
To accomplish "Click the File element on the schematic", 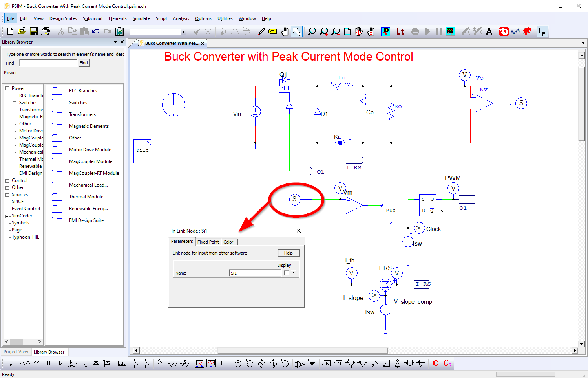I will (142, 151).
